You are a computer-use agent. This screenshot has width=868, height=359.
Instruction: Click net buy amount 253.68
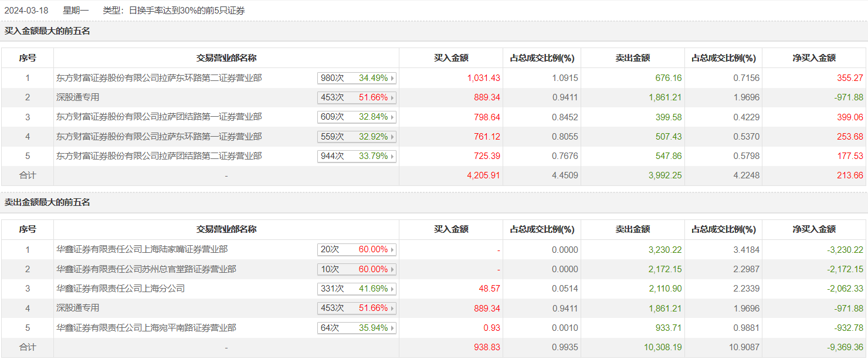(850, 137)
